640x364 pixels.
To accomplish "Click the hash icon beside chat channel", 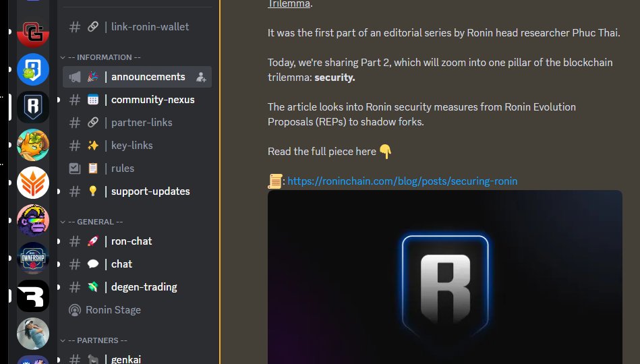I will [x=75, y=264].
